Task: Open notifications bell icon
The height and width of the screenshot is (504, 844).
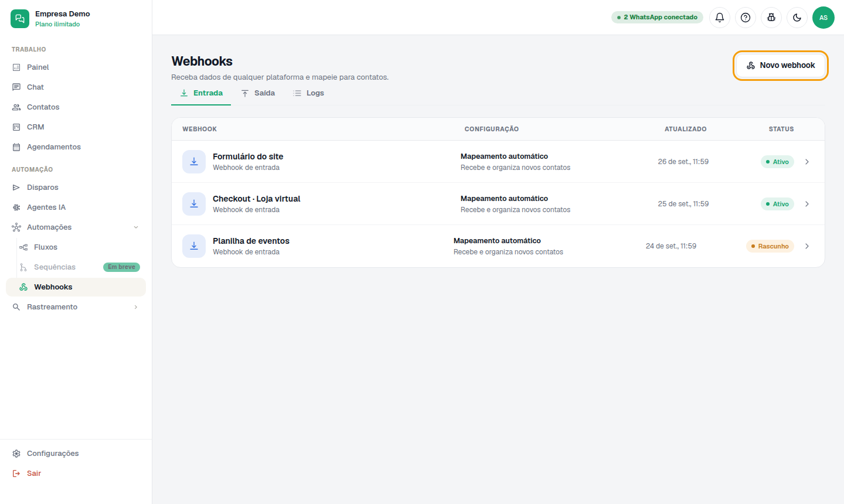Action: 720,18
